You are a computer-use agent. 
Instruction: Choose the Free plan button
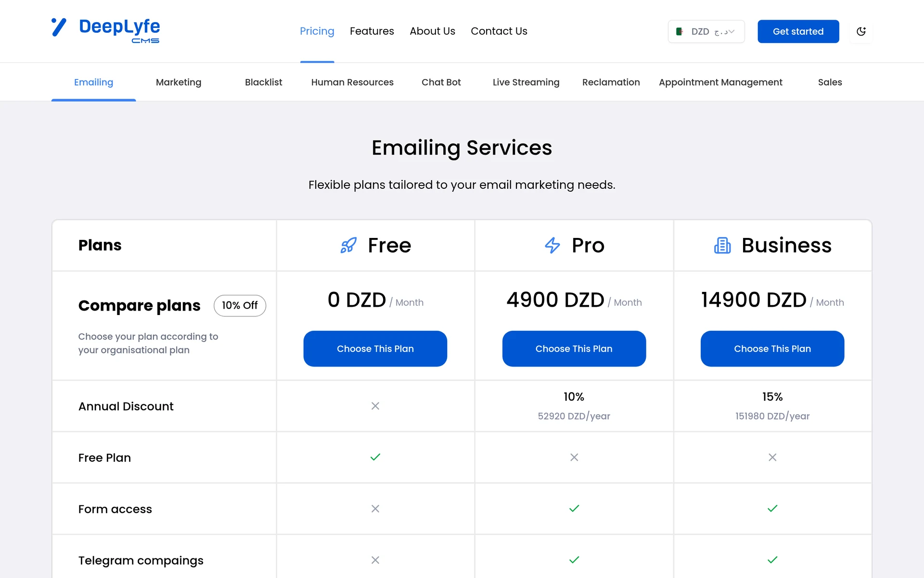[375, 348]
